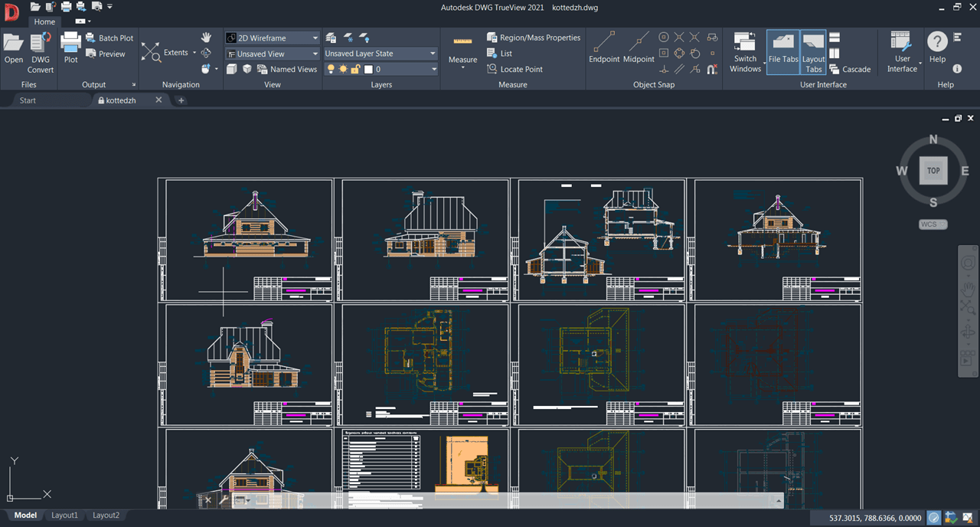Start a Batch Plot
980x527 pixels.
[109, 38]
